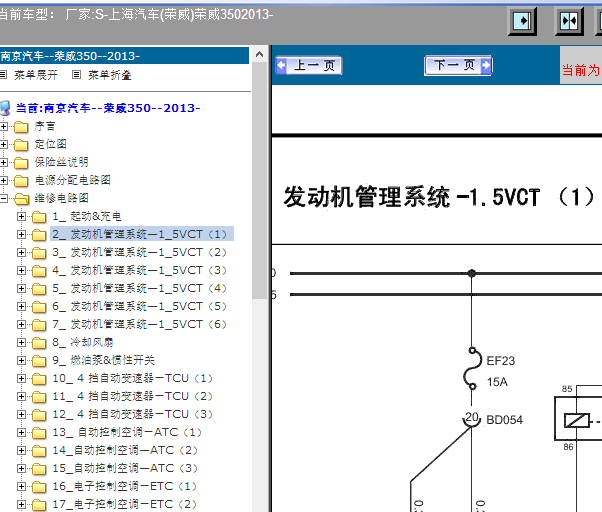Expand the 保险丝说明 folder
The height and width of the screenshot is (512, 602).
(x=3, y=162)
